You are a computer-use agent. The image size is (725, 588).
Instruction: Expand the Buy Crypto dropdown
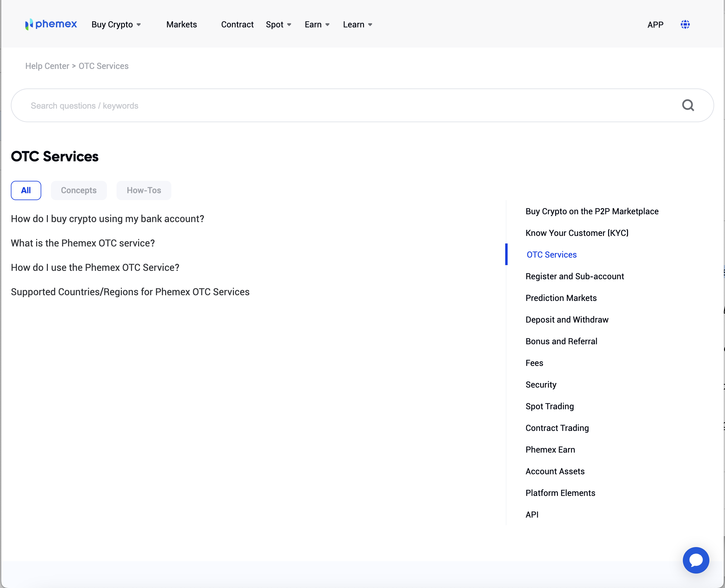(116, 24)
